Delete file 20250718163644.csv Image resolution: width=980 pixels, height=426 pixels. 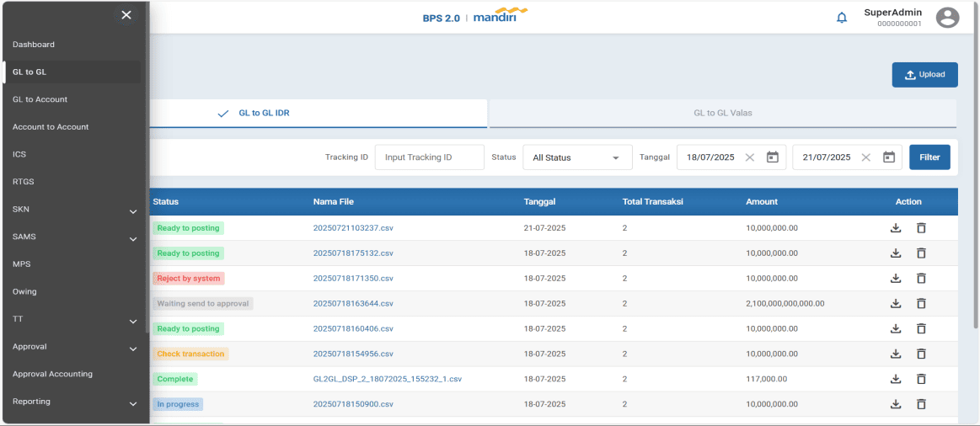(921, 304)
